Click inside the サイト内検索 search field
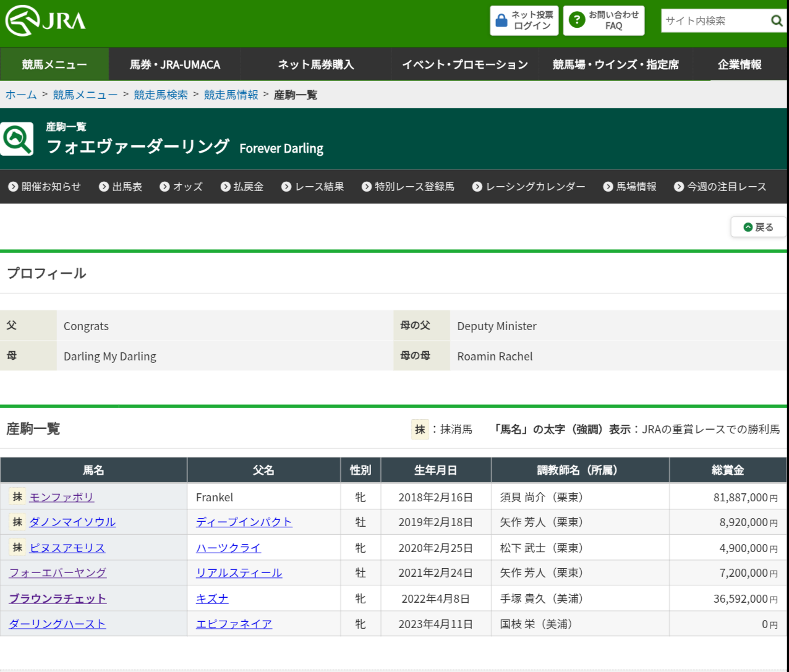The width and height of the screenshot is (789, 672). coord(714,21)
